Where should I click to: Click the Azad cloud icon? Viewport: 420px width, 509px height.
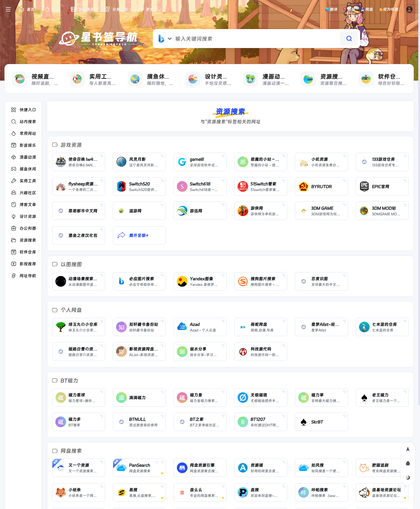pyautogui.click(x=182, y=327)
